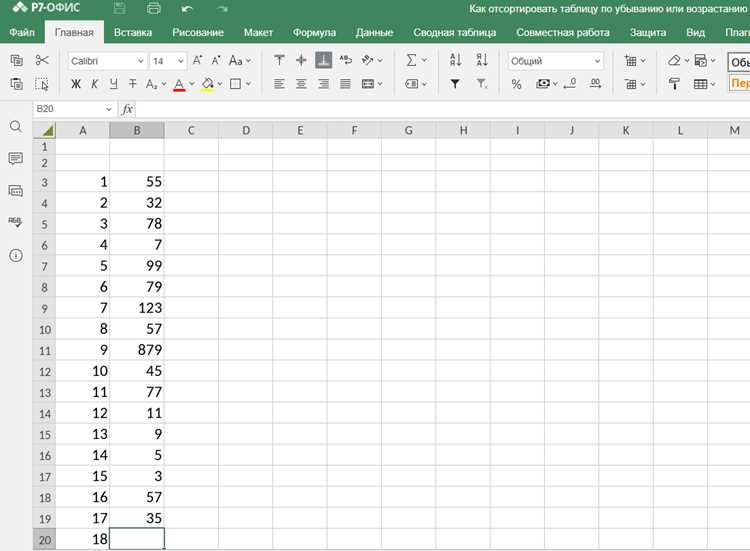Open the change case Aa dropdown

240,61
